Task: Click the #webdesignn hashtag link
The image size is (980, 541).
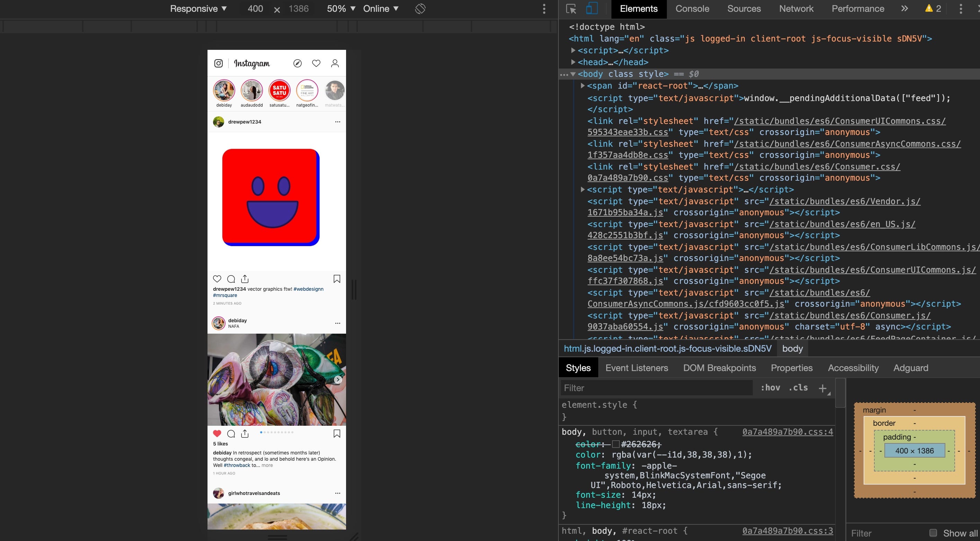Action: [309, 289]
